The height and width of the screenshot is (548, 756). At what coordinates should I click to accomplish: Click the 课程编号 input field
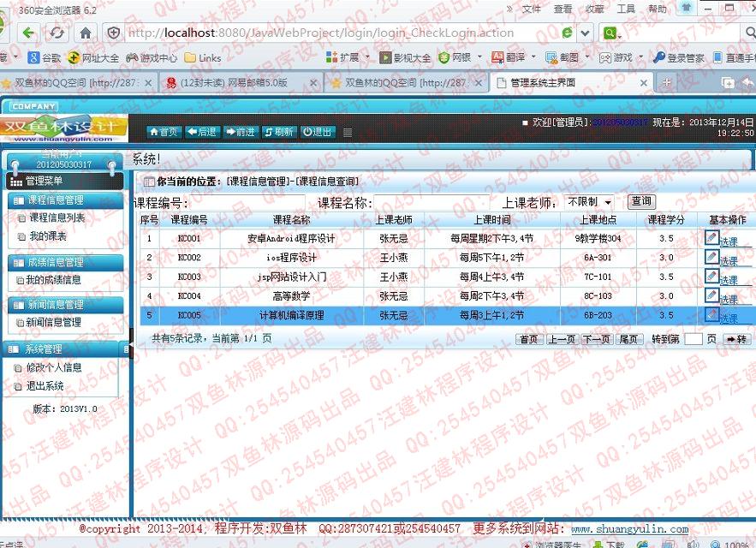[x=247, y=203]
